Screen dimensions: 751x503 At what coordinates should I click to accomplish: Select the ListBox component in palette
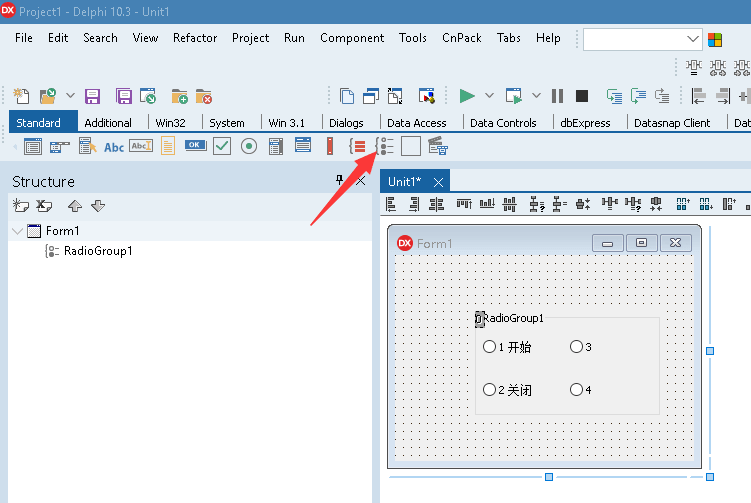(x=276, y=146)
